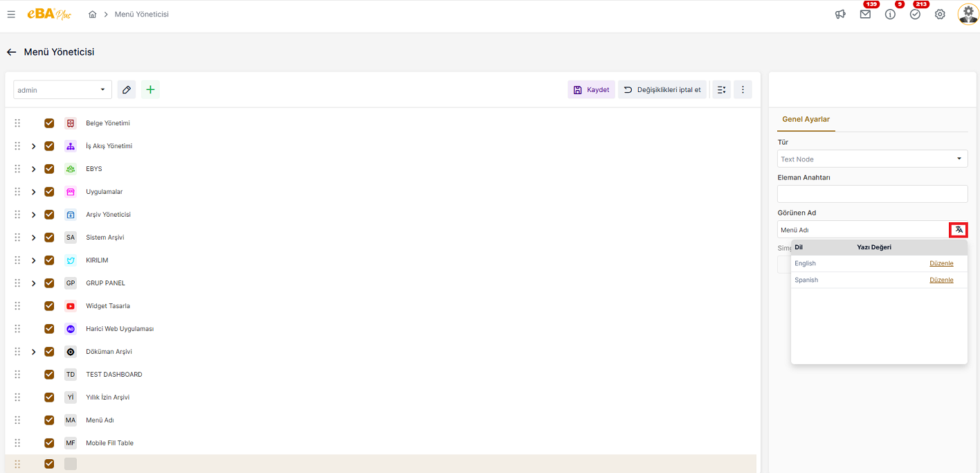Click Düzenle link for Spanish
The width and height of the screenshot is (980, 473).
[941, 280]
